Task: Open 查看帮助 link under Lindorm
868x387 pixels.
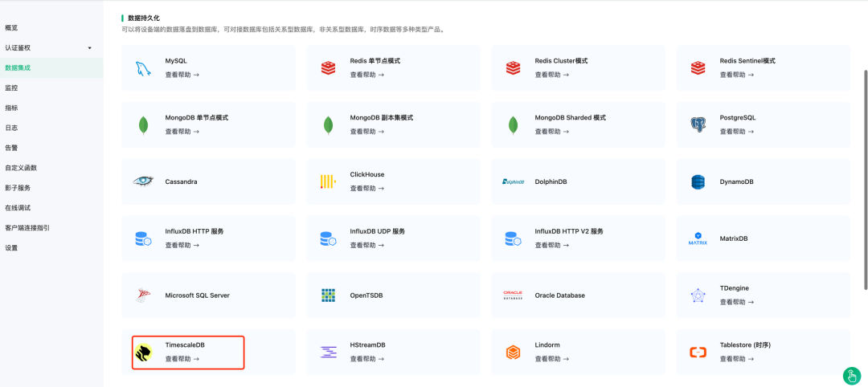Action: [551, 359]
